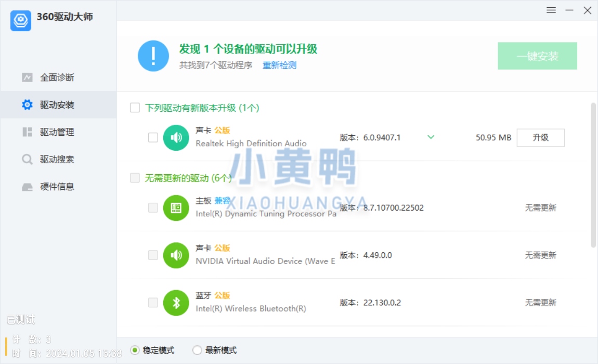Click the Intel Dynamic Tuning motherboard icon

click(176, 208)
